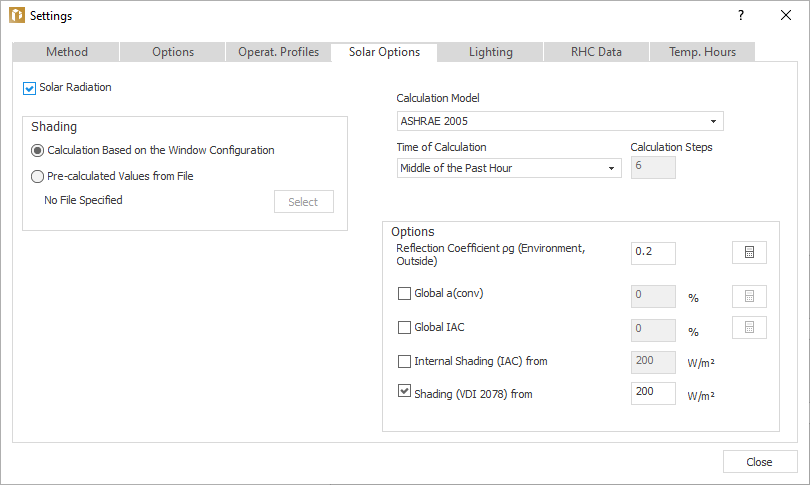The width and height of the screenshot is (810, 485).
Task: Click the Reflection Coefficient input field
Action: (x=653, y=253)
